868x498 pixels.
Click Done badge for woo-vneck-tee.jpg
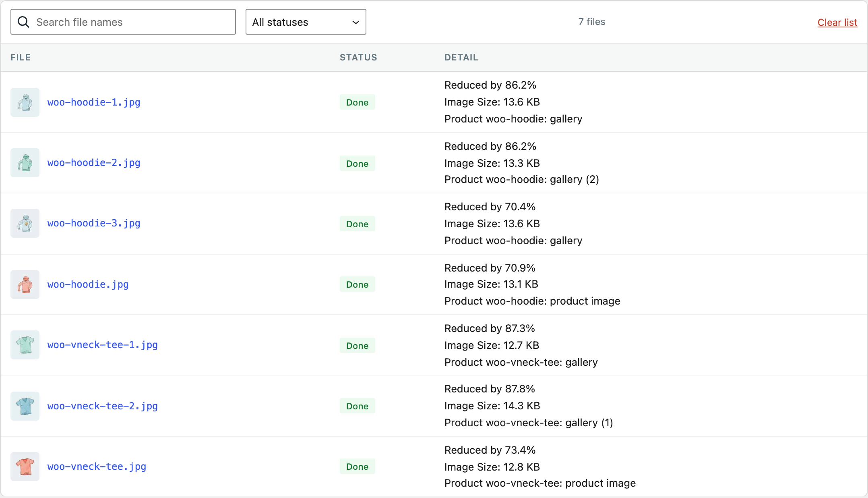coord(358,467)
